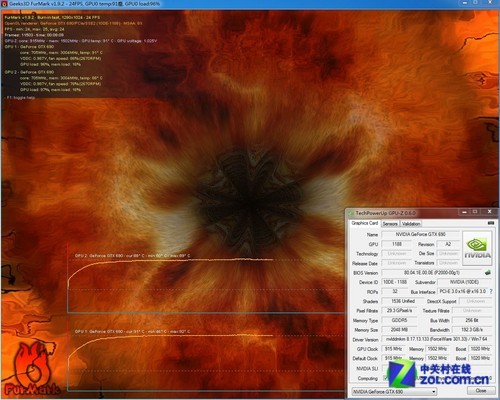The image size is (500, 400).
Task: Click the GPU-Z title bar app icon
Action: (x=351, y=213)
